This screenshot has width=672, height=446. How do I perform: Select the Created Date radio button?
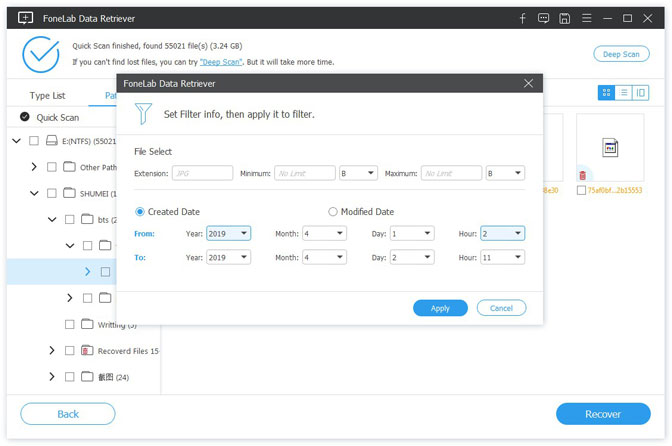point(140,212)
